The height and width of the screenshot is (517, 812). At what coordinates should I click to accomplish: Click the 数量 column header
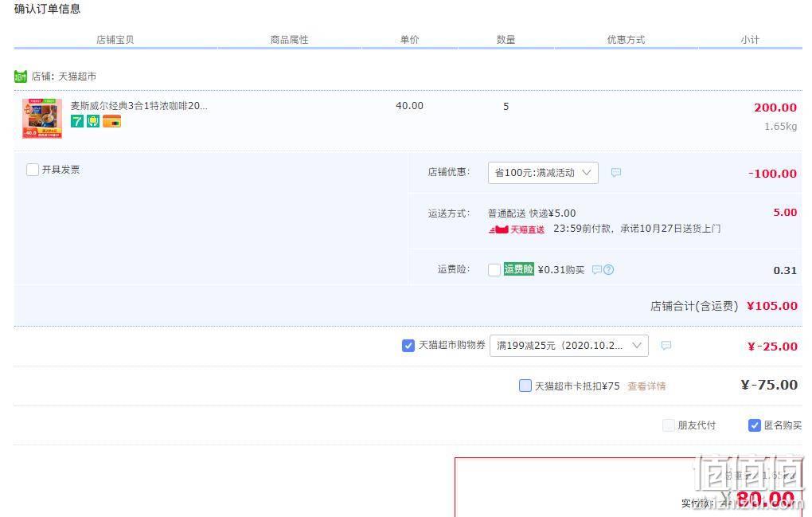[x=506, y=40]
